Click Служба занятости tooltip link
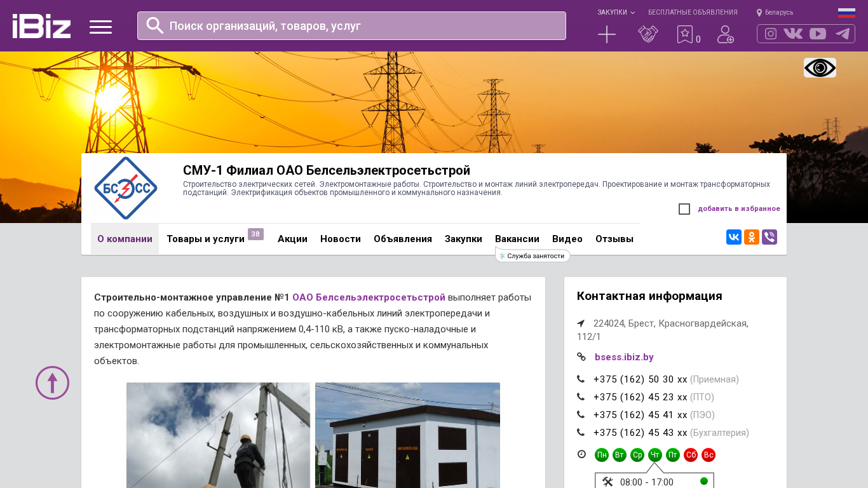Image resolution: width=868 pixels, height=488 pixels. 532,255
